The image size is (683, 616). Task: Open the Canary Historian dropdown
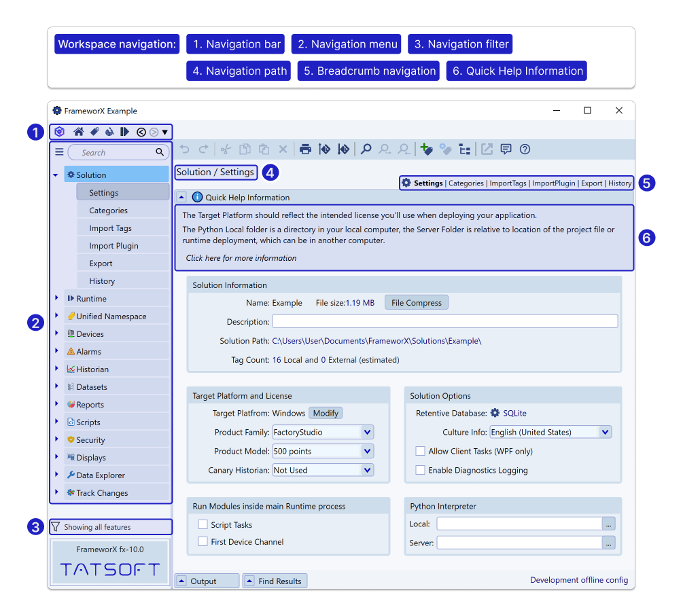point(367,470)
